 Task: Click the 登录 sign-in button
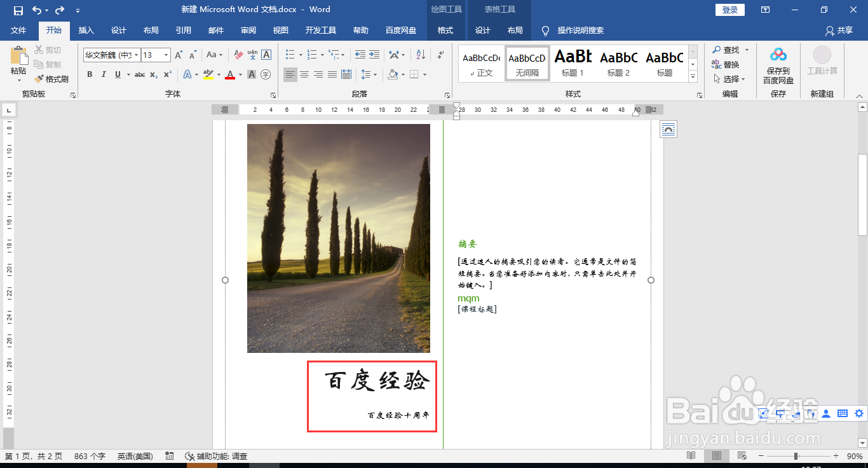pos(730,10)
